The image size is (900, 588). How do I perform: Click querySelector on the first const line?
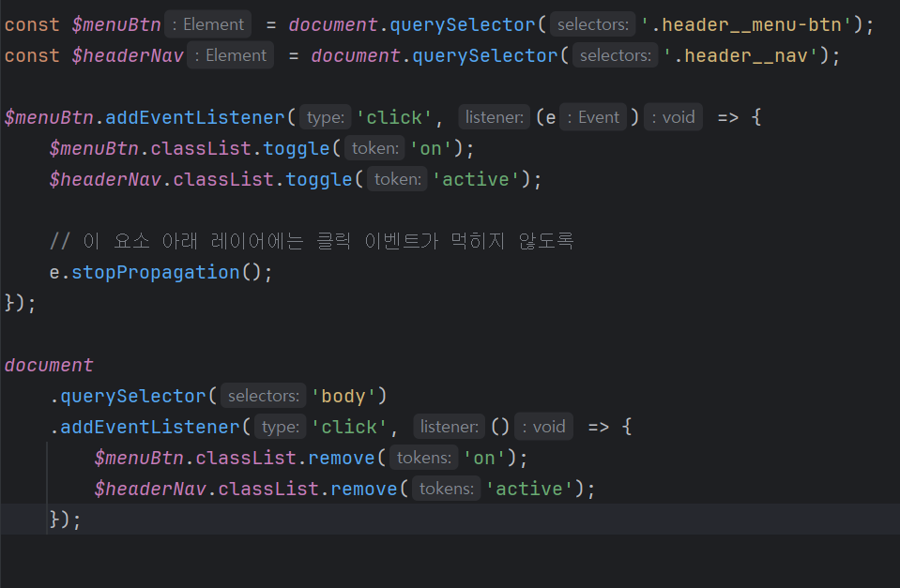[x=463, y=24]
